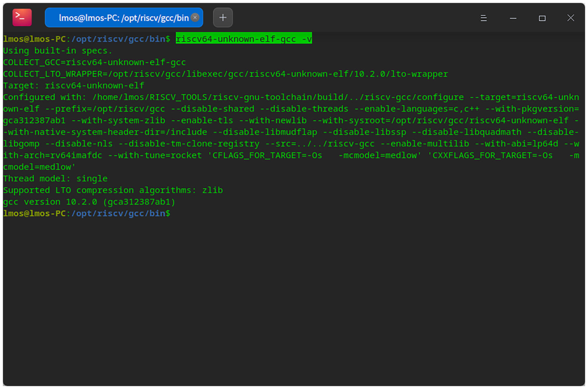This screenshot has height=389, width=588.
Task: Click the red terminal app icon
Action: [x=22, y=17]
